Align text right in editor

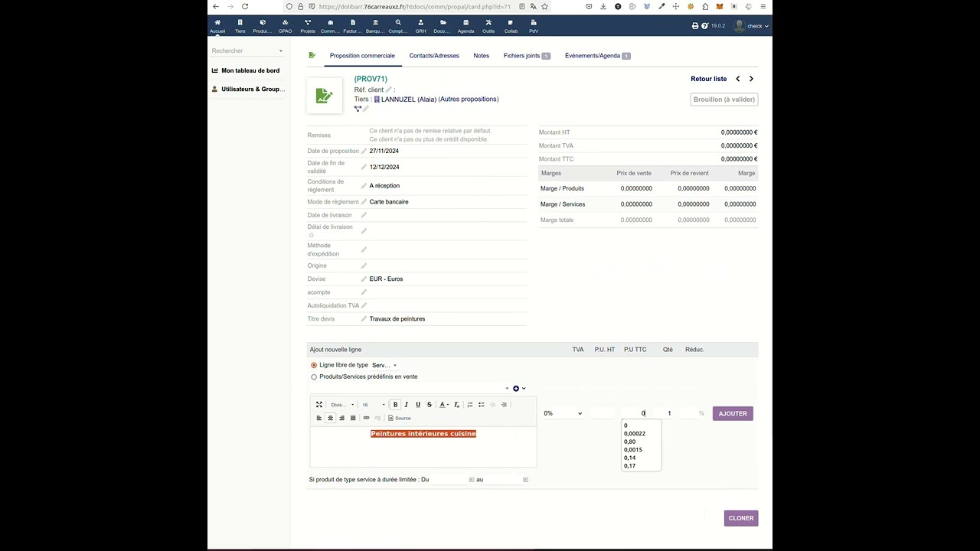pos(341,418)
